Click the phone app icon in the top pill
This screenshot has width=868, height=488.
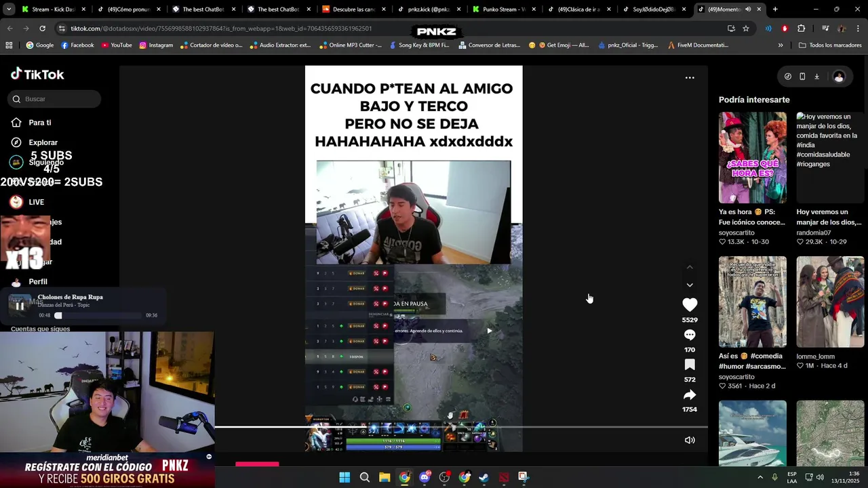point(802,77)
